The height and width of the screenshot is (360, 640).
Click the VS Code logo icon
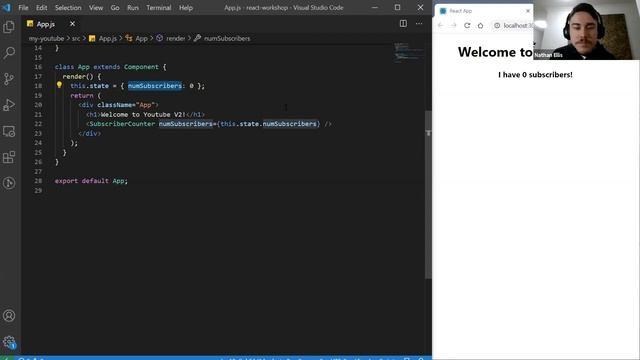7,7
